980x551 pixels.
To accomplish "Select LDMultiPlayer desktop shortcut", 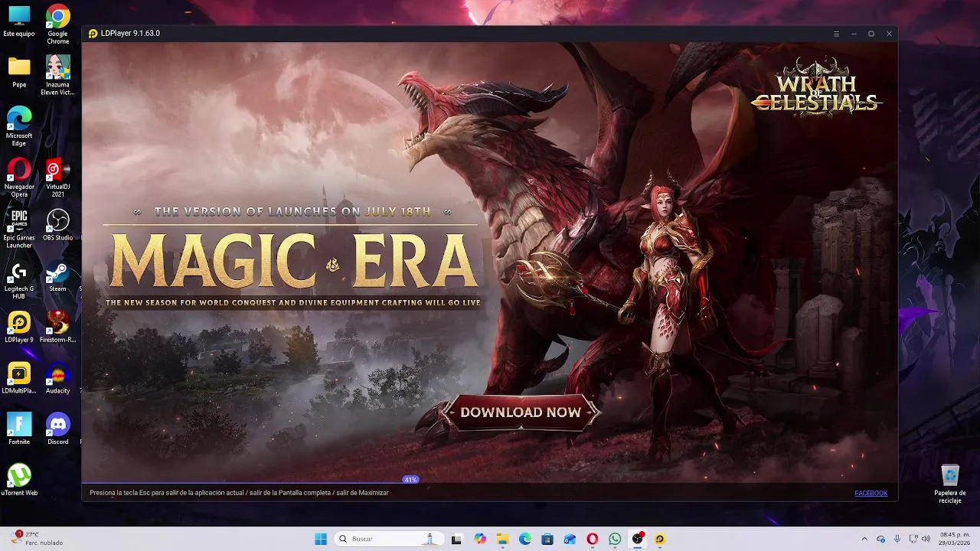I will [x=19, y=378].
